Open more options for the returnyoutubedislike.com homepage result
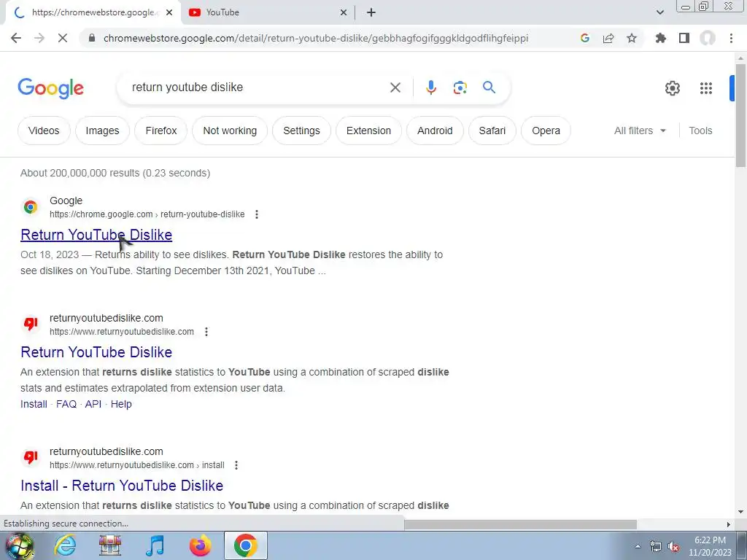This screenshot has width=747, height=560. click(x=206, y=332)
